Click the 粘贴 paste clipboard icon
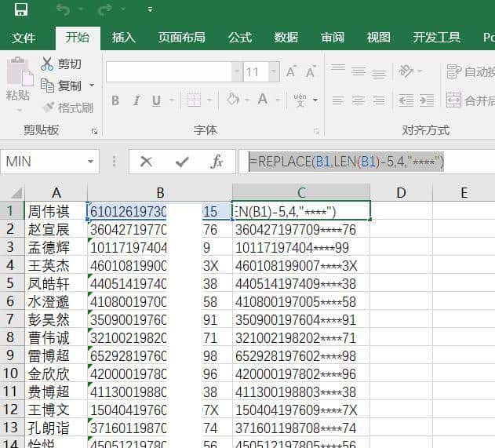495x448 pixels. [x=19, y=71]
